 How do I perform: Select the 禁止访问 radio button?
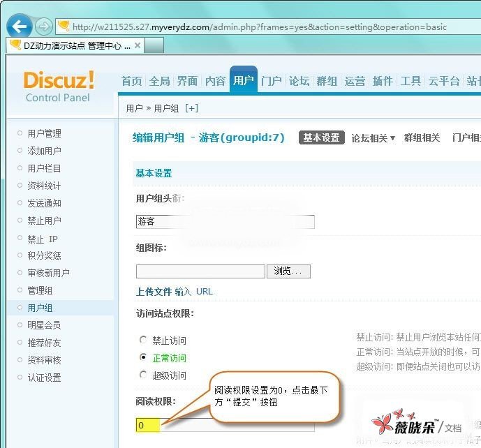(144, 341)
